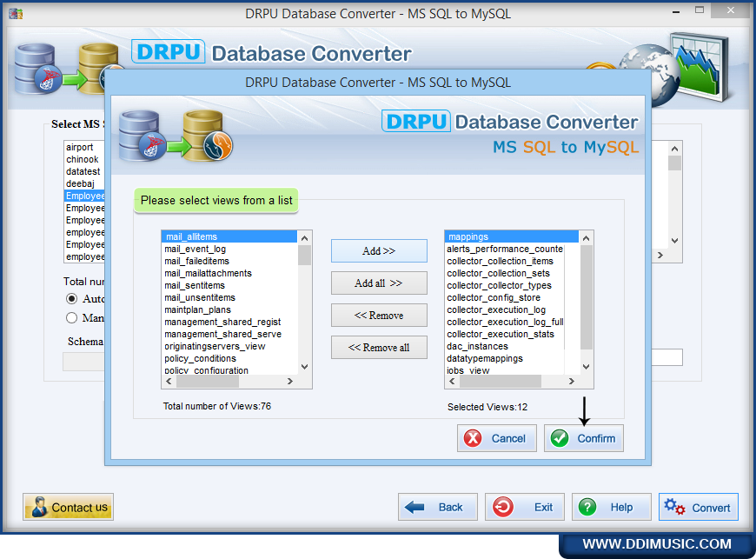756x559 pixels.
Task: Click the green checkmark icon on Confirm
Action: tap(560, 438)
